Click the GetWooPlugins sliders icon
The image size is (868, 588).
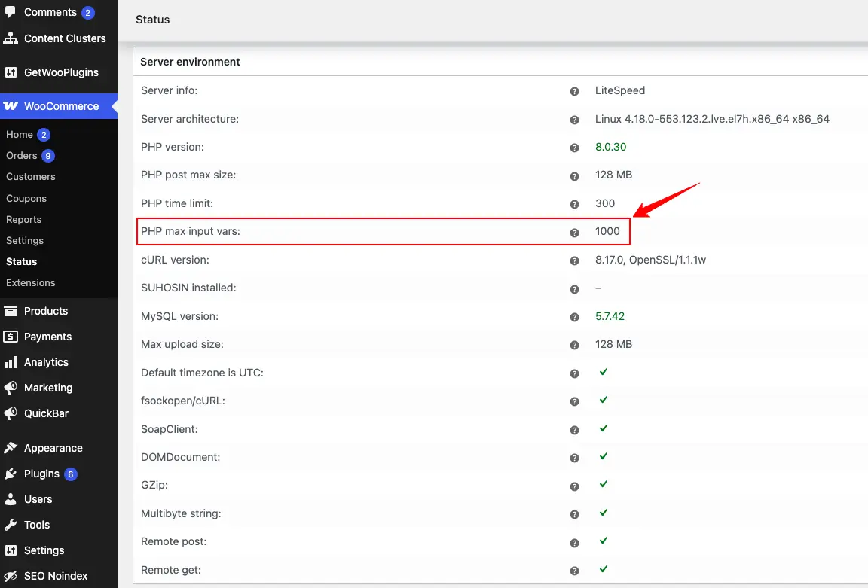[11, 72]
